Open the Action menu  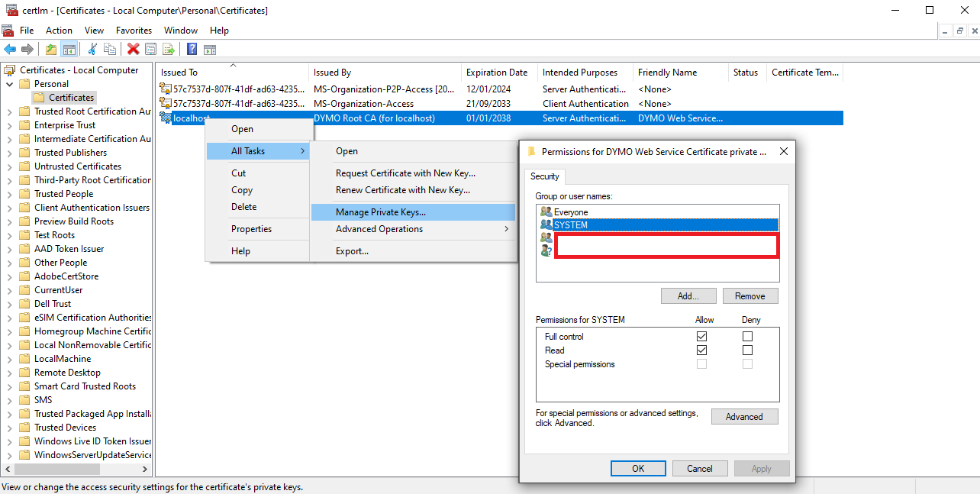[x=59, y=30]
